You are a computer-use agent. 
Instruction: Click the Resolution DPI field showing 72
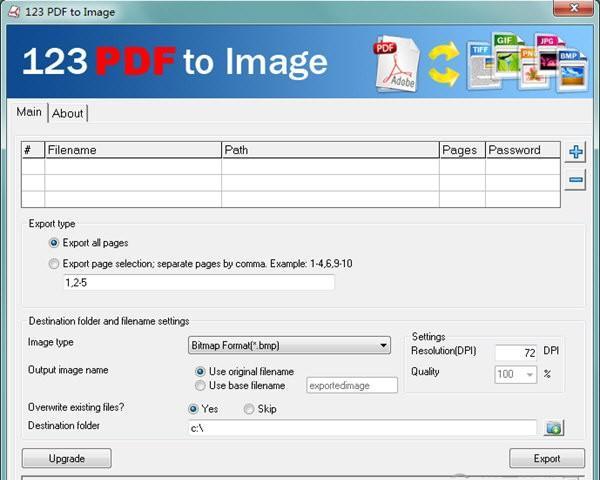coord(516,352)
